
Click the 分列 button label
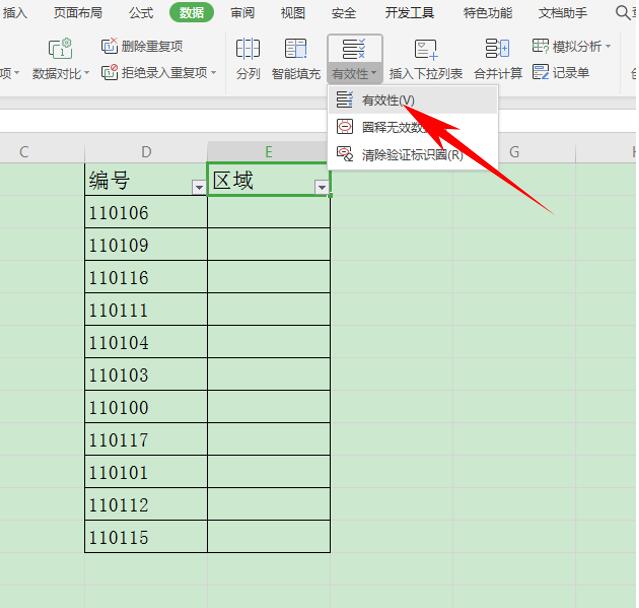coord(248,74)
